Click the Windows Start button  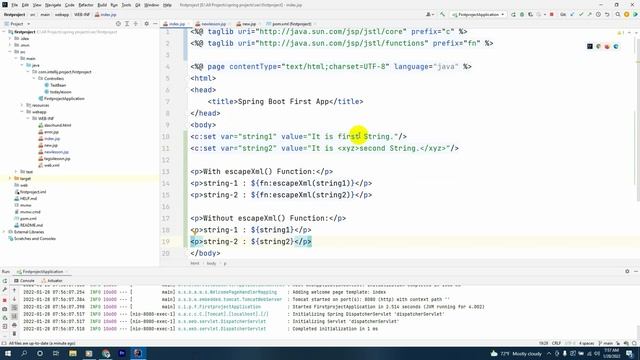point(8,353)
